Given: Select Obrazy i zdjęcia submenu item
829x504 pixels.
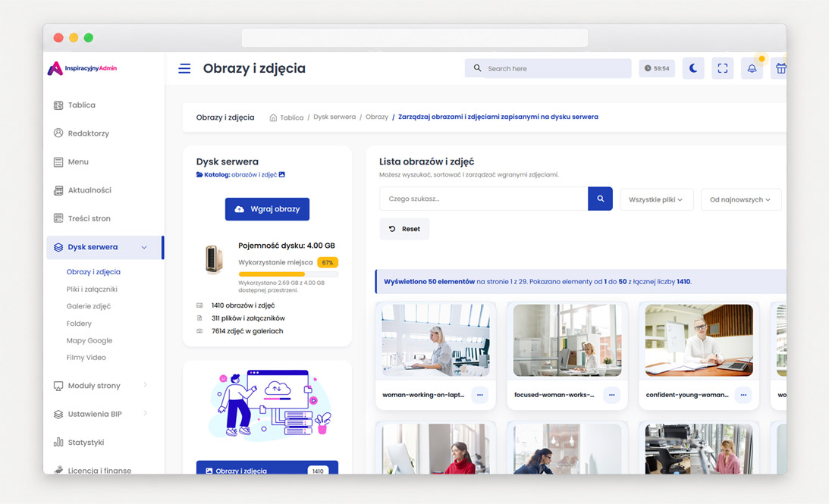Looking at the screenshot, I should [93, 271].
